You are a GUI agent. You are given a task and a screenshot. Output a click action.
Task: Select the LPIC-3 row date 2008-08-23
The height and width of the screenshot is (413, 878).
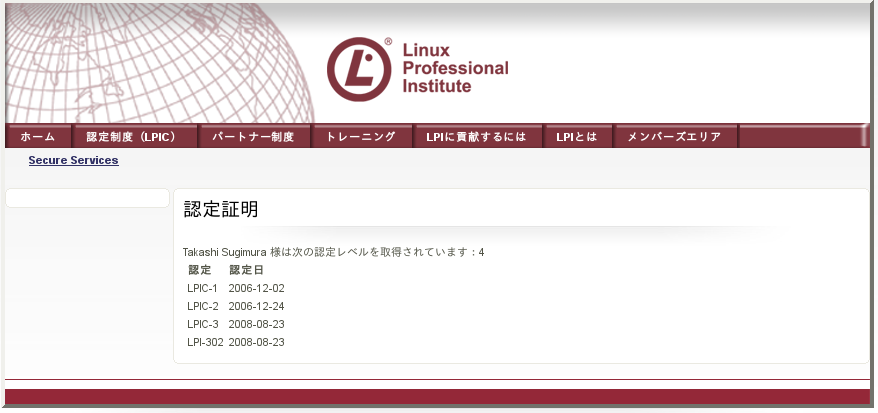[256, 325]
